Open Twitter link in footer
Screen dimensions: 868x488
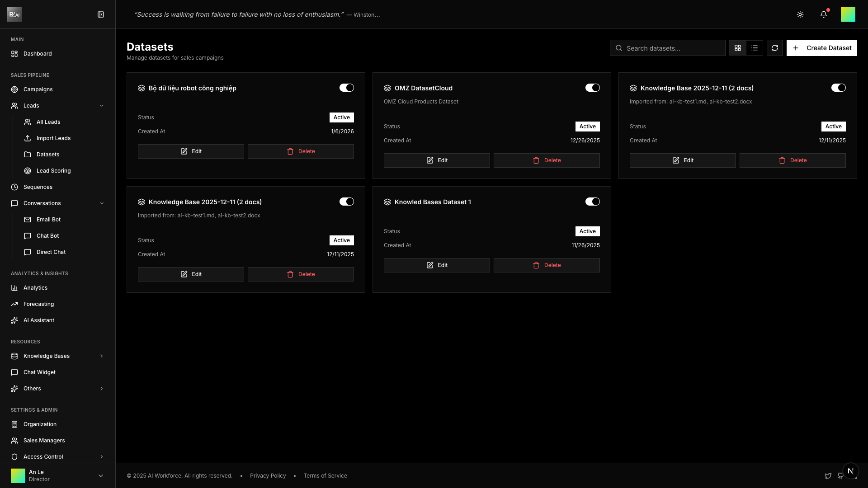pos(828,476)
